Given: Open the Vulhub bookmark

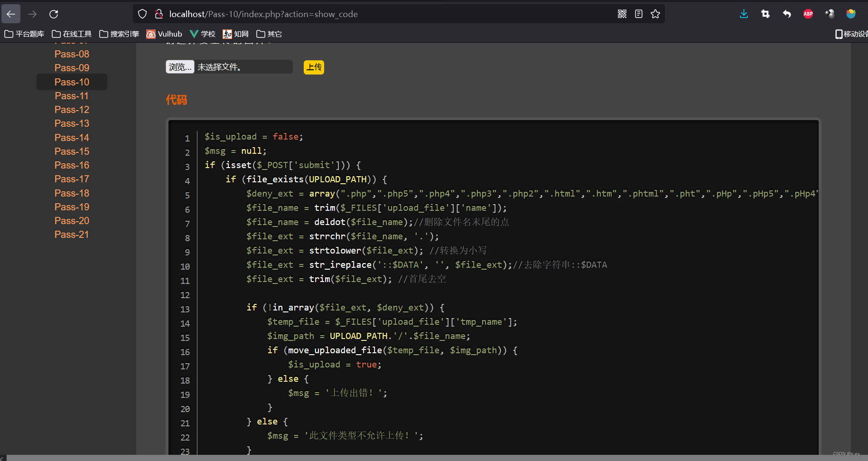Looking at the screenshot, I should (x=164, y=34).
